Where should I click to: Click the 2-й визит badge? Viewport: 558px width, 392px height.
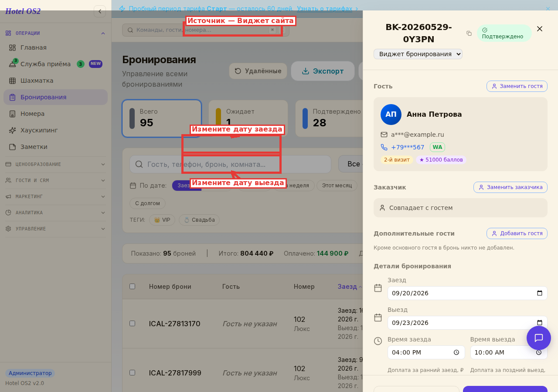click(397, 160)
